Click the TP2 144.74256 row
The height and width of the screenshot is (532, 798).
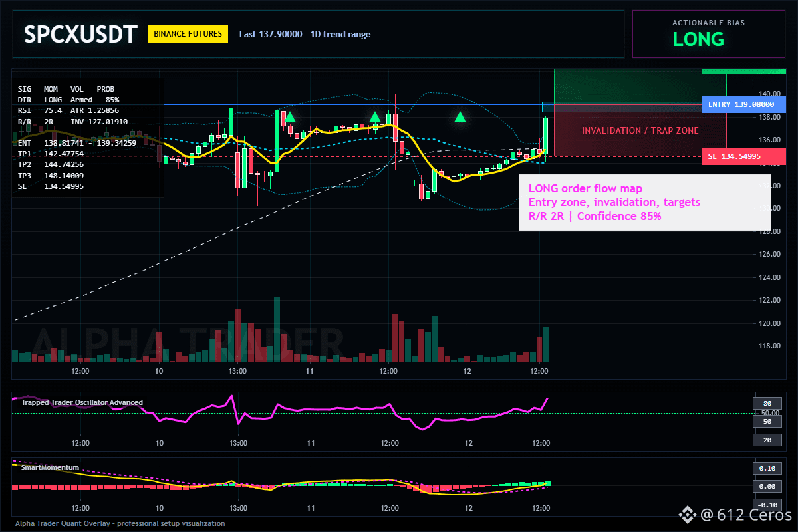pos(51,164)
